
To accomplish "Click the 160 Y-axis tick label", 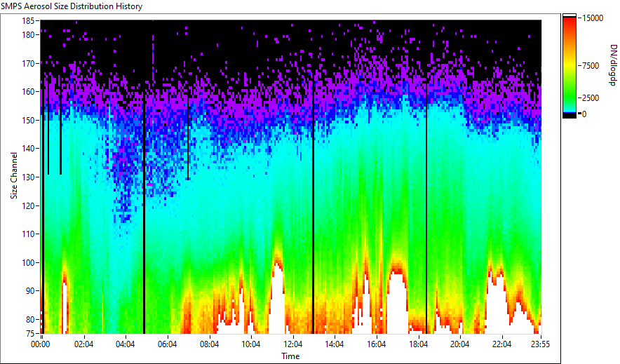I will (28, 92).
